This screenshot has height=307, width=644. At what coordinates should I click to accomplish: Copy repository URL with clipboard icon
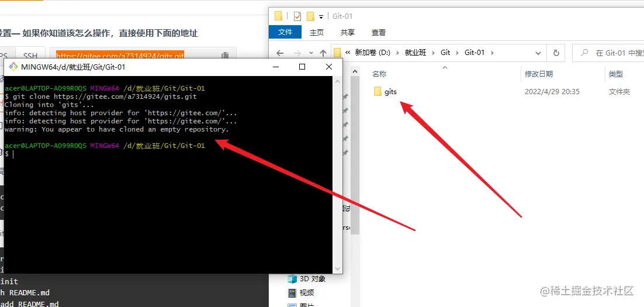tap(224, 56)
